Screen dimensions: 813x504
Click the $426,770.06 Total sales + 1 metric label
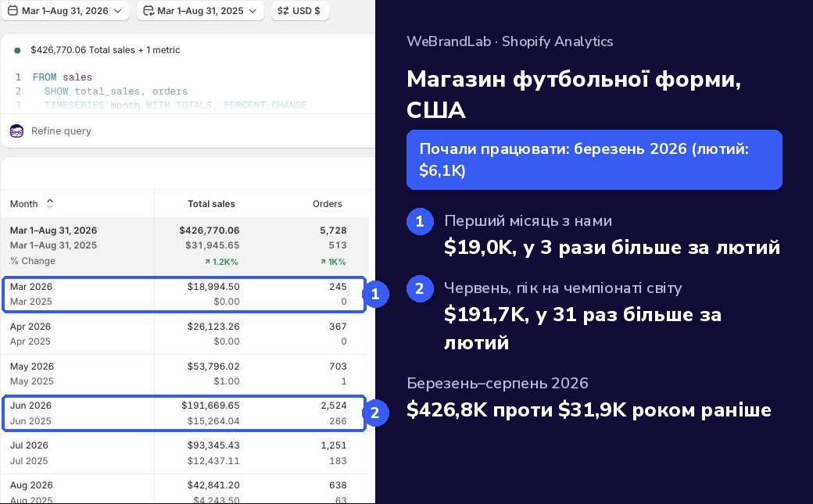(x=106, y=50)
